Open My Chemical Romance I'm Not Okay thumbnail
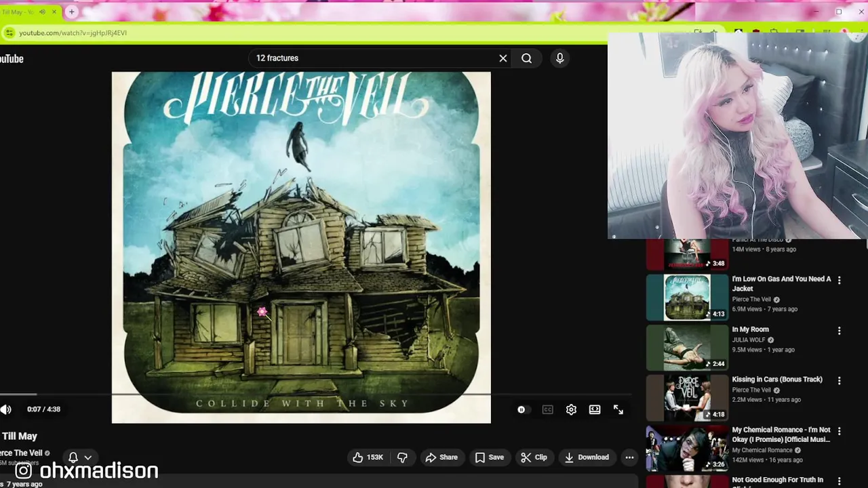Viewport: 868px width, 488px height. coord(687,448)
